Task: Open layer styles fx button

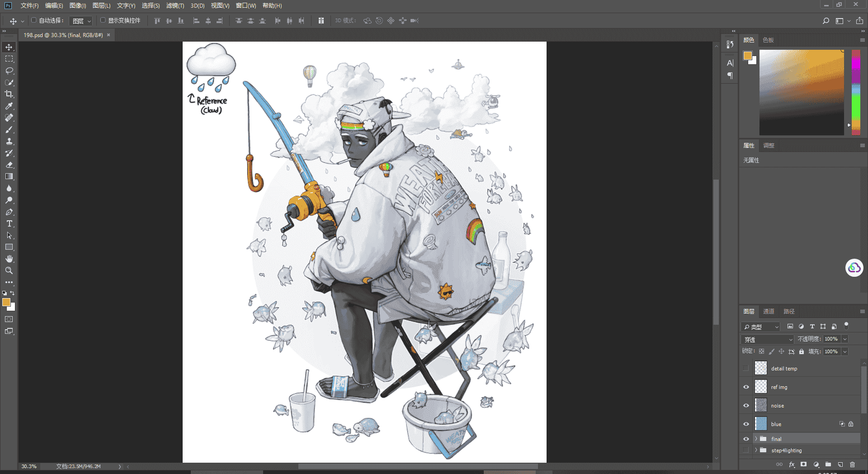Action: pyautogui.click(x=792, y=464)
